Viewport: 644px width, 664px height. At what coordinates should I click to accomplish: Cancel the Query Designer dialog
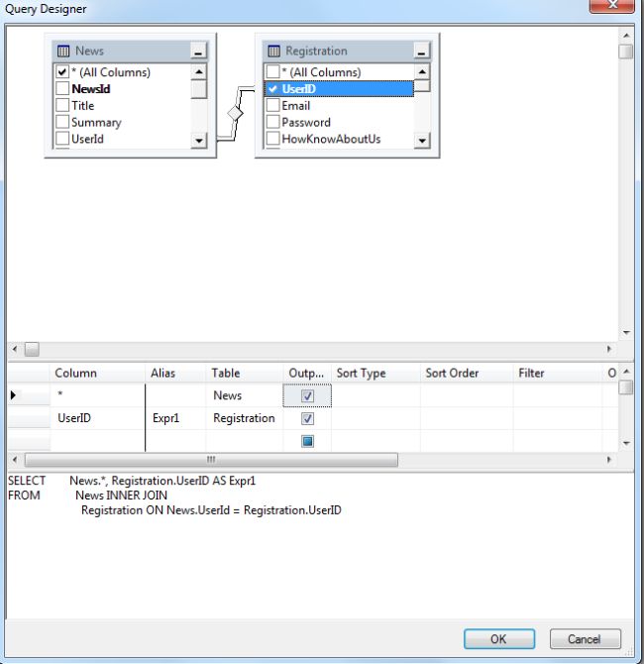[586, 638]
